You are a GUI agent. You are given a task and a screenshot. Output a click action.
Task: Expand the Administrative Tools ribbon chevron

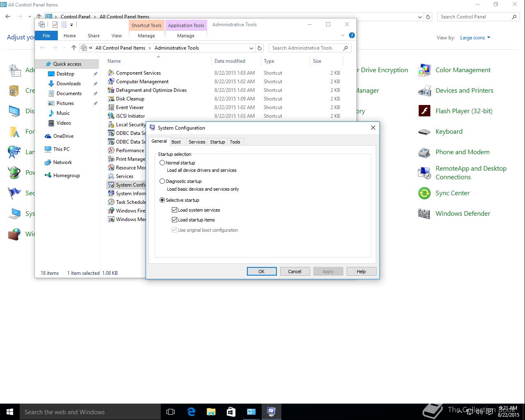(343, 35)
